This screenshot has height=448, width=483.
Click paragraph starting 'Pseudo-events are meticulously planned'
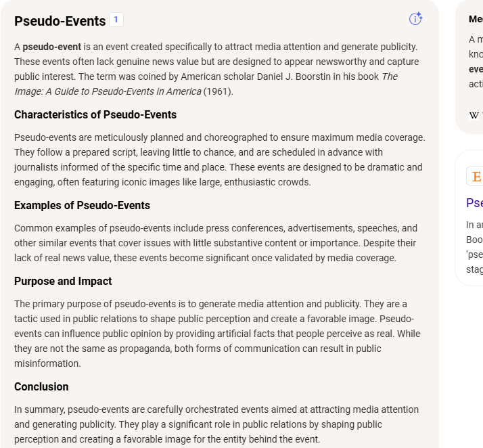[220, 160]
